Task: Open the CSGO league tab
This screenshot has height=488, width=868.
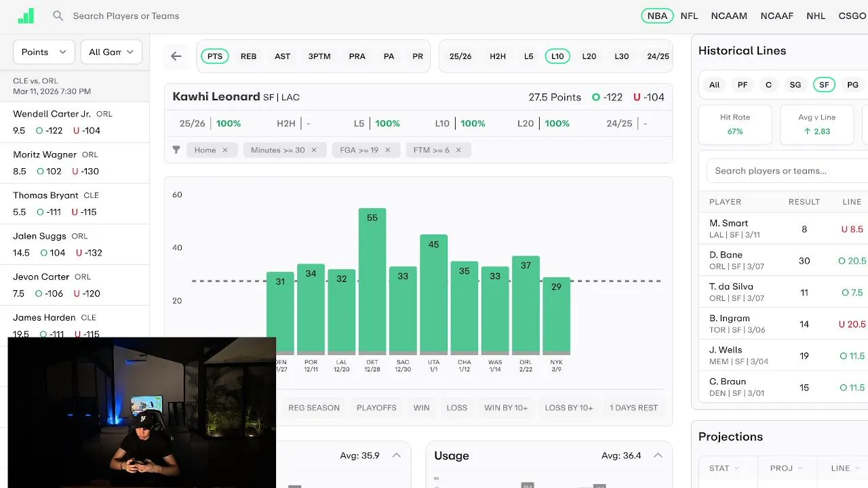Action: point(852,16)
